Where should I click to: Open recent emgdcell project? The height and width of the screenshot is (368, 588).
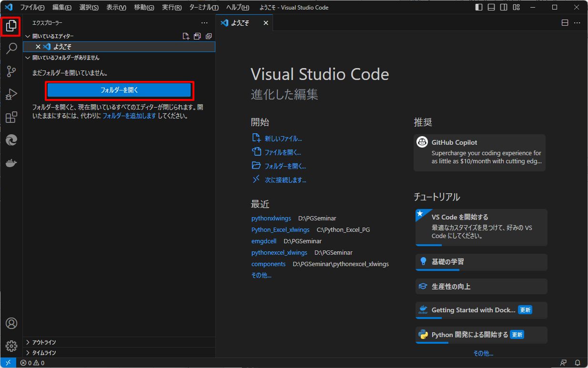[x=264, y=241]
